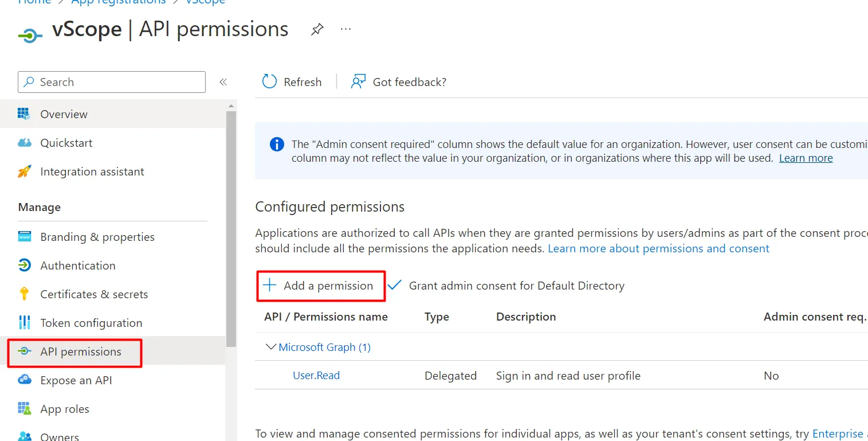The image size is (868, 441).
Task: Collapse the Microsoft Graph chevron
Action: tap(270, 347)
